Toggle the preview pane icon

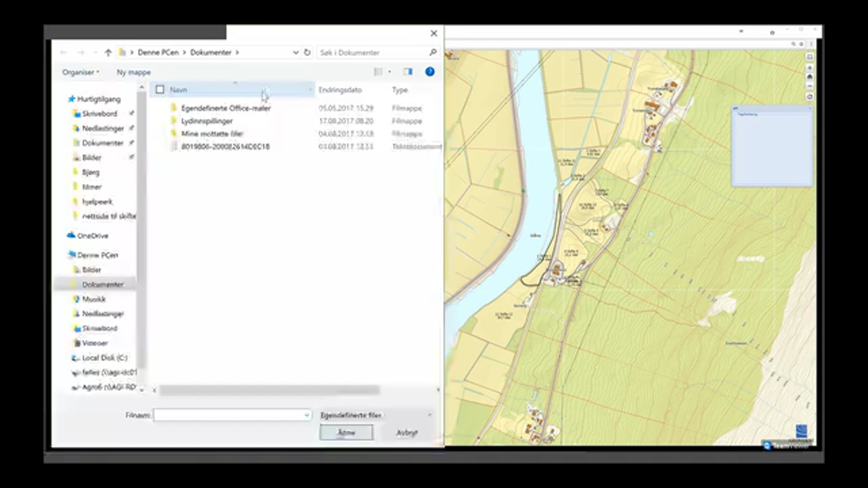(x=408, y=72)
